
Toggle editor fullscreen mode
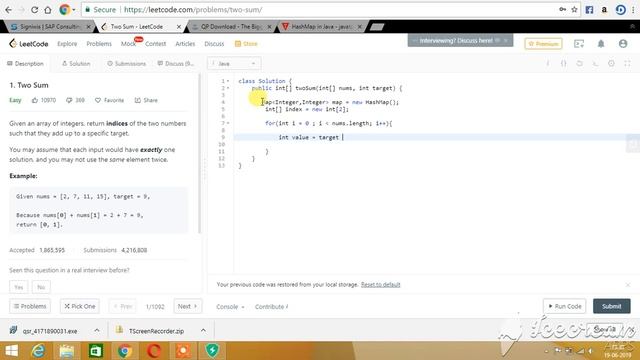point(627,63)
